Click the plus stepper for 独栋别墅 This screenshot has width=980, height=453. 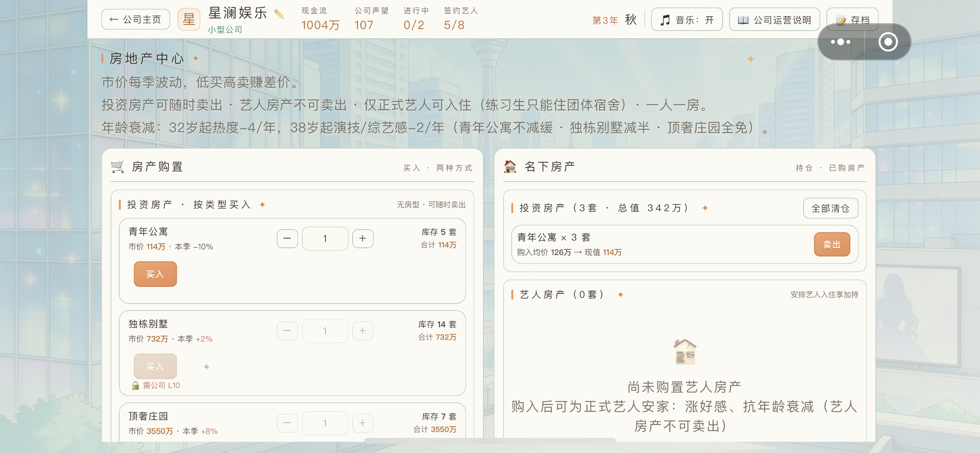363,330
